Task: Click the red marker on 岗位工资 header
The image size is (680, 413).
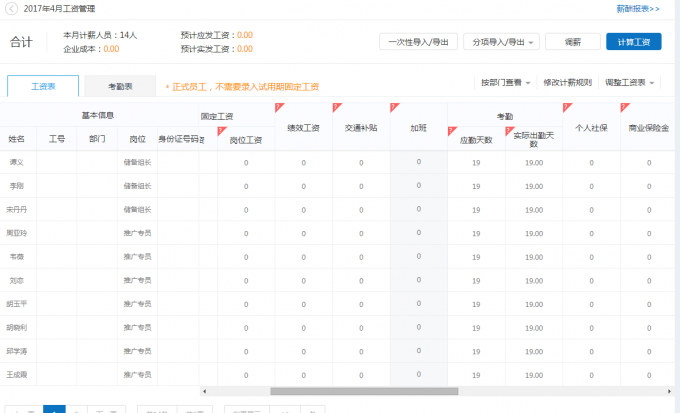Action: pos(221,130)
